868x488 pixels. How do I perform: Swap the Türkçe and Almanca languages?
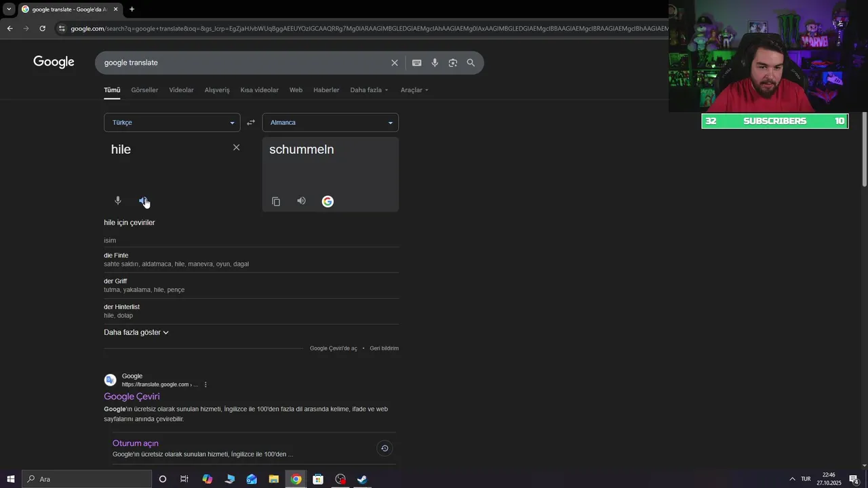point(251,123)
